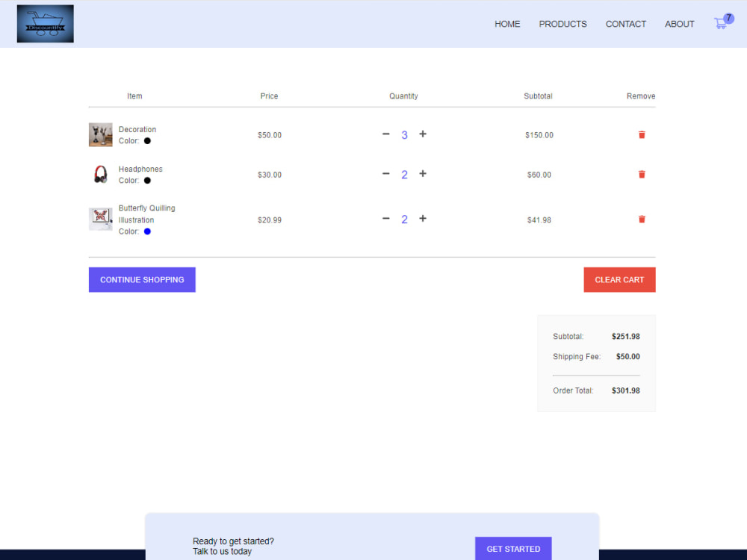
Task: Click the Decoration item name
Action: pos(137,129)
